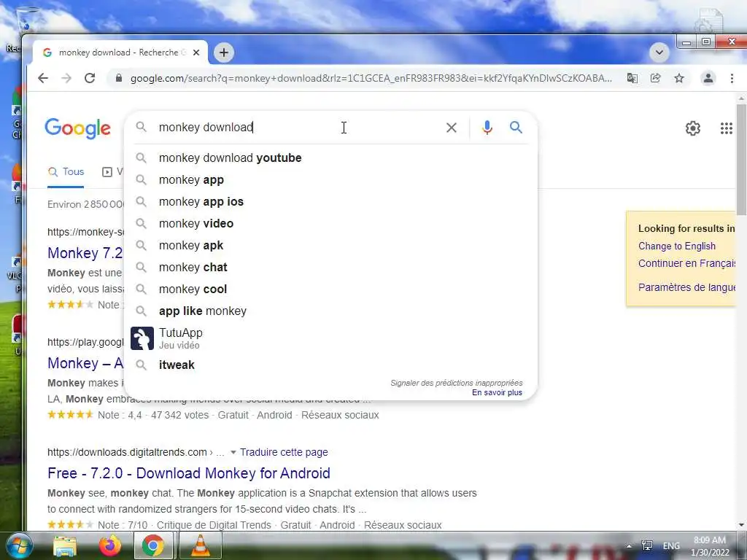Image resolution: width=747 pixels, height=560 pixels.
Task: Clear the search box text
Action: tap(451, 128)
